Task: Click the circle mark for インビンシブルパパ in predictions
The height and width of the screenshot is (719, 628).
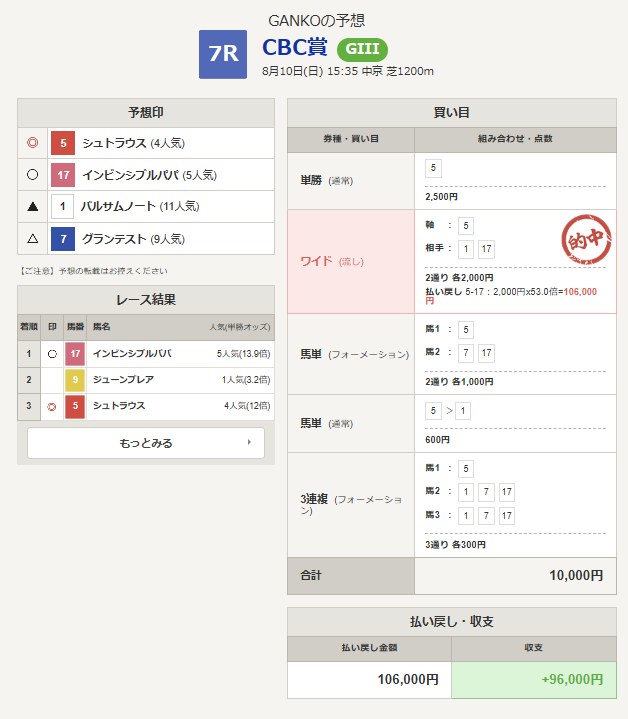Action: pos(33,175)
